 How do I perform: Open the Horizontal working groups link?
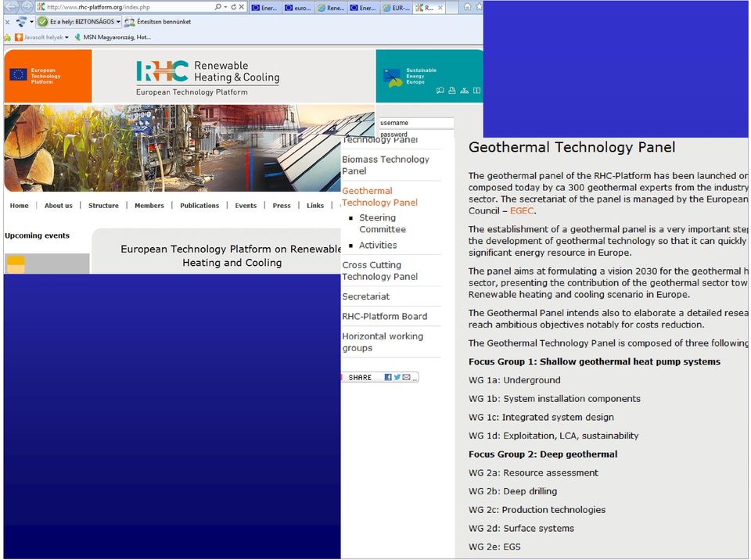[x=383, y=342]
